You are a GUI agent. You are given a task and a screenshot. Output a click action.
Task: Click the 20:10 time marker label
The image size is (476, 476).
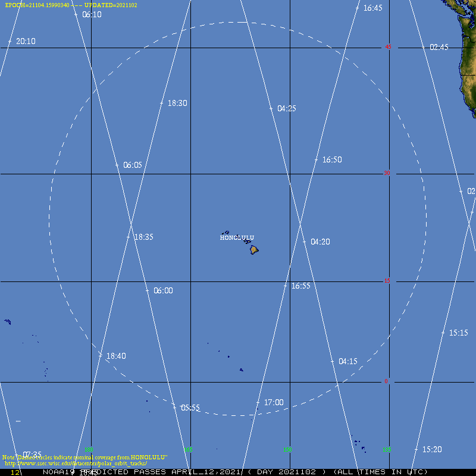click(x=26, y=41)
